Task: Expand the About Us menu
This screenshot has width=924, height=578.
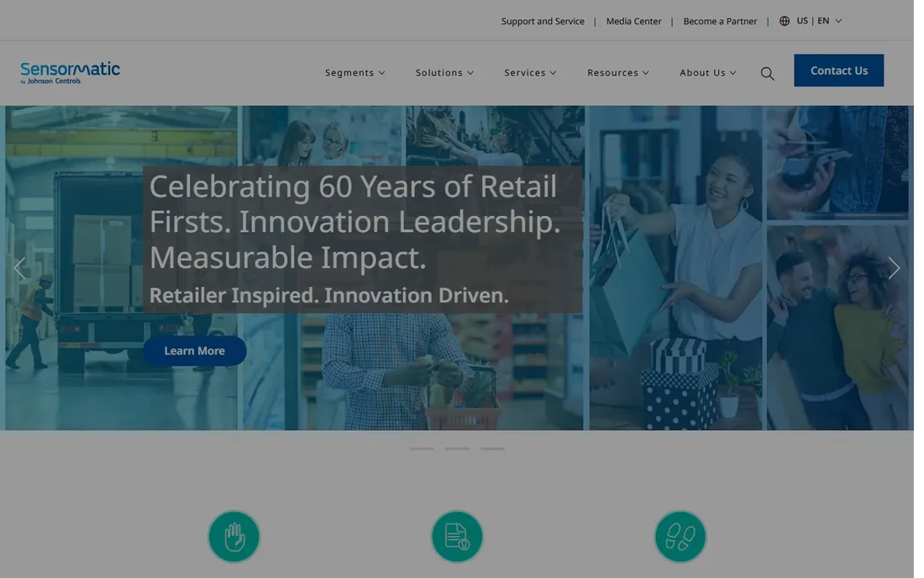Action: pos(708,72)
